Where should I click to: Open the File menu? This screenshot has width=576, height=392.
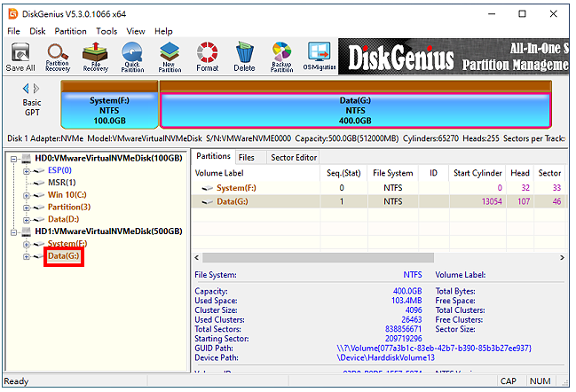coord(13,31)
